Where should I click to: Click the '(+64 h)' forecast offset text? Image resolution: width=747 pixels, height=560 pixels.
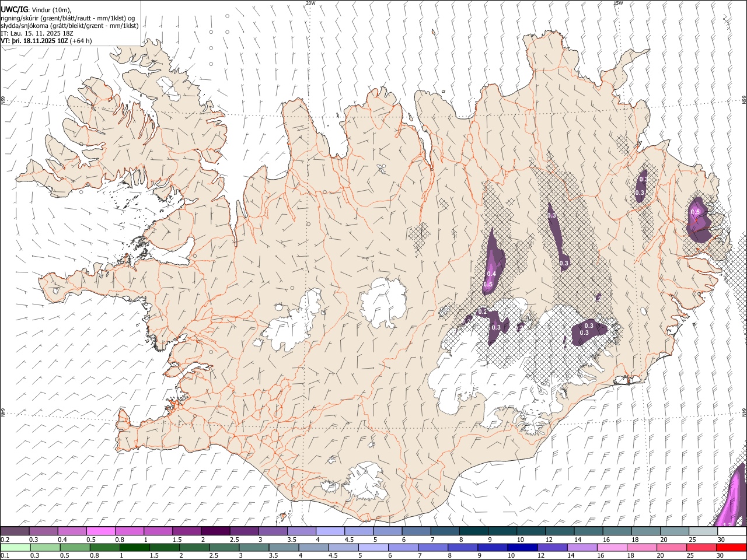81,41
